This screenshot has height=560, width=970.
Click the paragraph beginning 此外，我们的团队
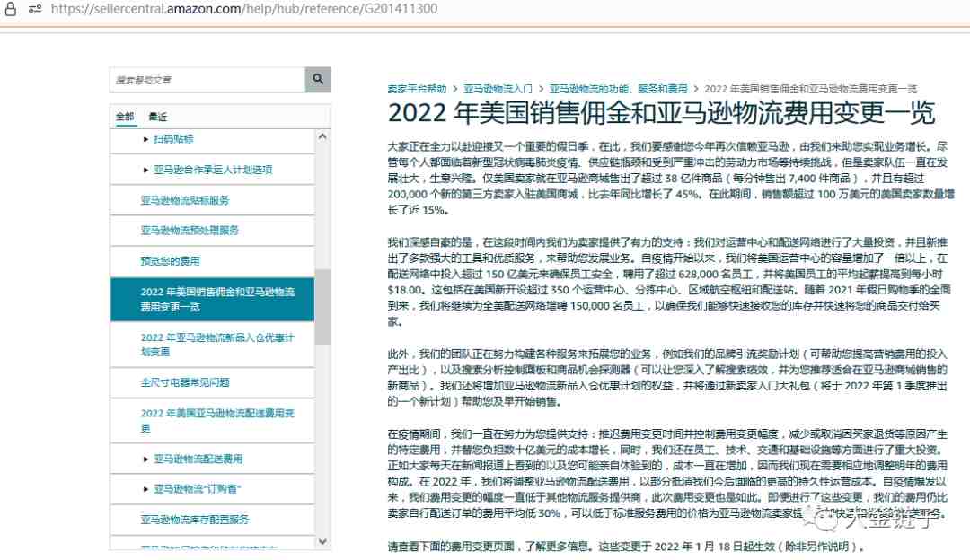[668, 378]
